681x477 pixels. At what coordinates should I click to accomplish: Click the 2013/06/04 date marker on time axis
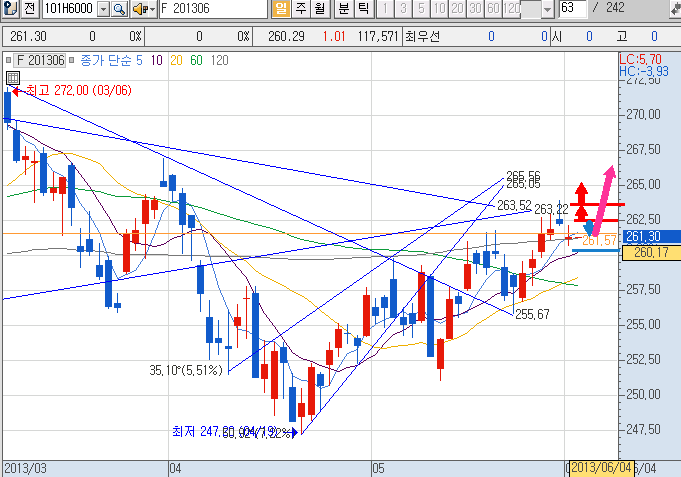(x=601, y=468)
